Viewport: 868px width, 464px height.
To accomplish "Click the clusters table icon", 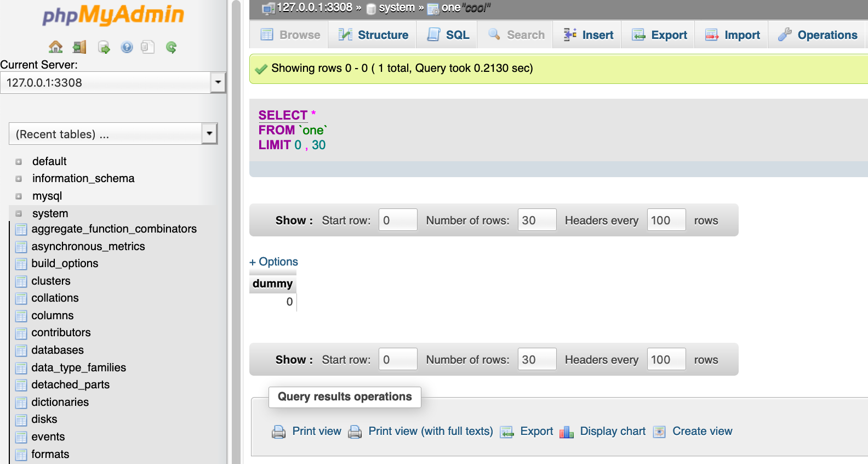I will (x=21, y=281).
